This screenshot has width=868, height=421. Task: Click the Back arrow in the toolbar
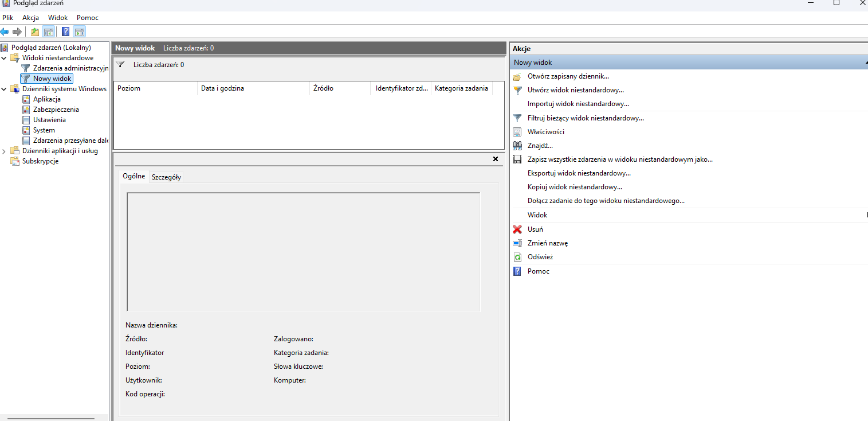(x=5, y=32)
